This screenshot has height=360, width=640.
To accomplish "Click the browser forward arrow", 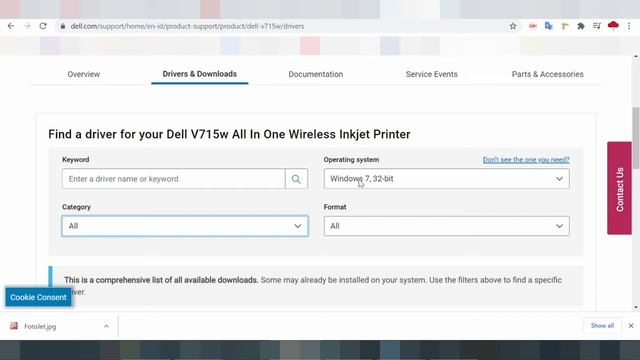I will click(x=27, y=26).
